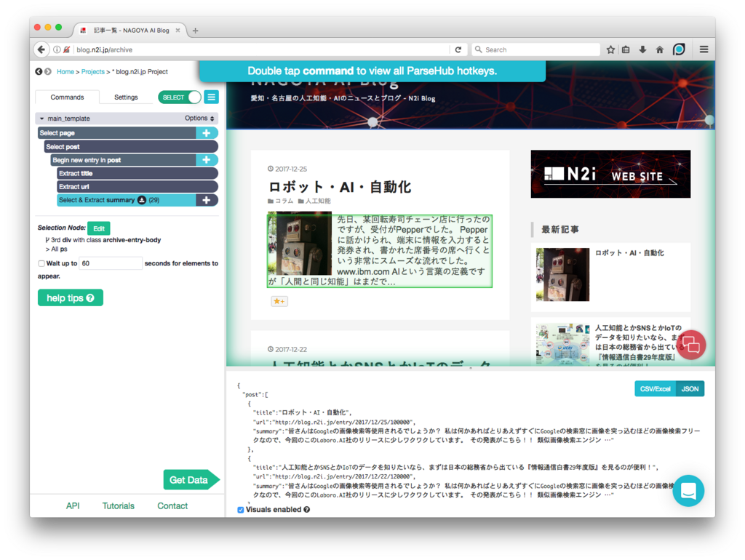The width and height of the screenshot is (745, 560).
Task: Open the sidebar ロボット・AI・自動化 recent post link
Action: point(629,253)
